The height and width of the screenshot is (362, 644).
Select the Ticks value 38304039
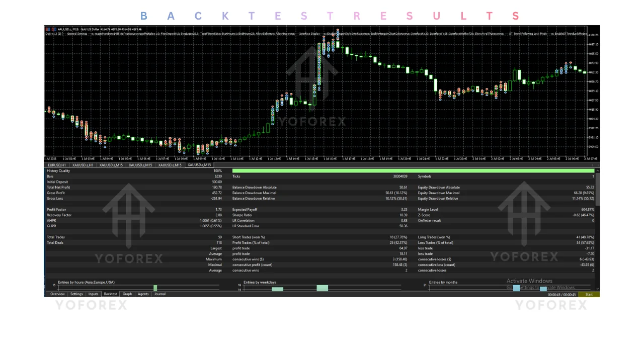(x=400, y=176)
